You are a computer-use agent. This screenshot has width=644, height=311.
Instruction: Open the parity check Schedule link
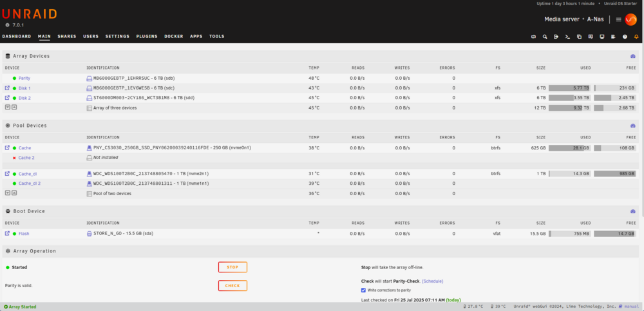click(433, 281)
